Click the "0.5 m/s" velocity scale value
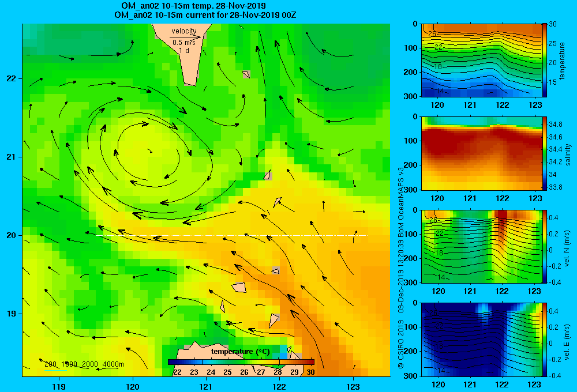The height and width of the screenshot is (392, 577). coord(184,43)
